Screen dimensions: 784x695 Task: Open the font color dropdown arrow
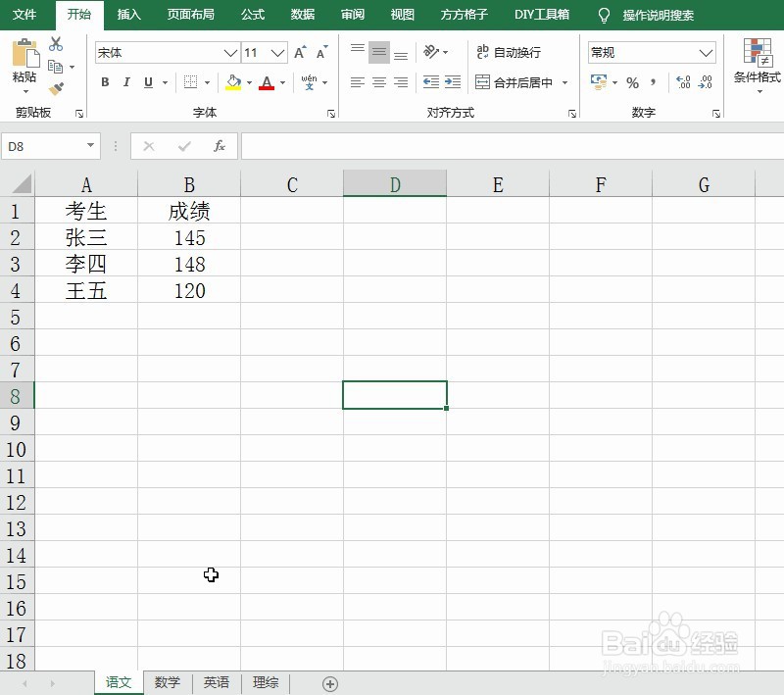[x=282, y=83]
